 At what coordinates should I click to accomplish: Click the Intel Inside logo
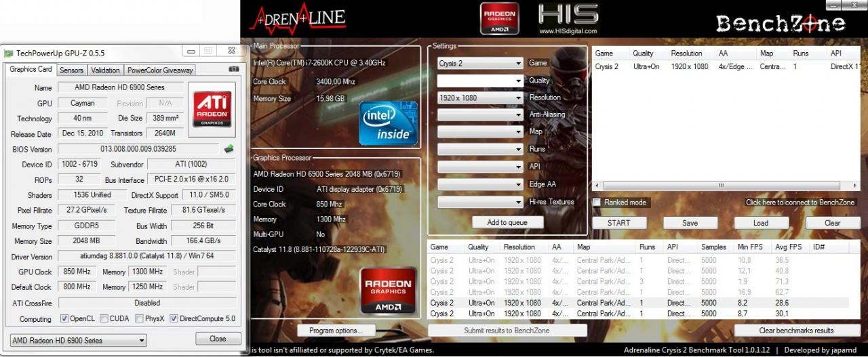pos(388,122)
